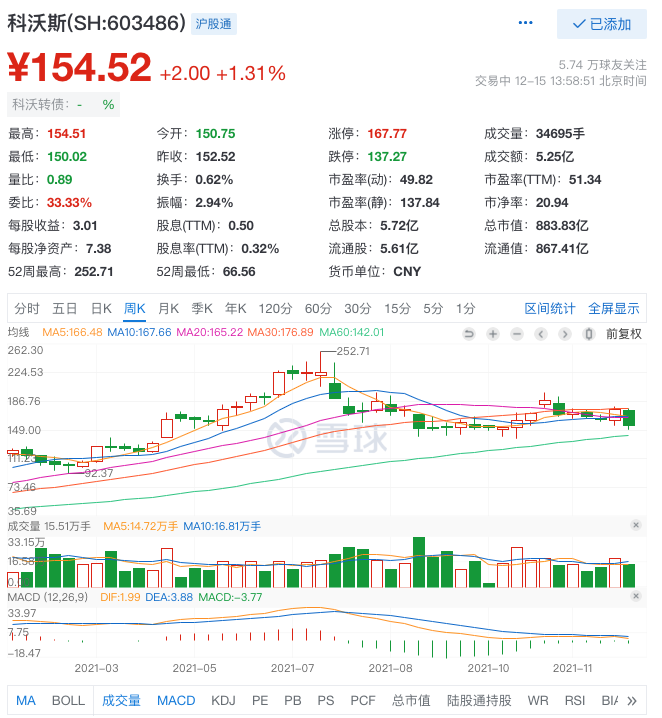Click the 92.37 low price marker
662x718 pixels.
98,473
